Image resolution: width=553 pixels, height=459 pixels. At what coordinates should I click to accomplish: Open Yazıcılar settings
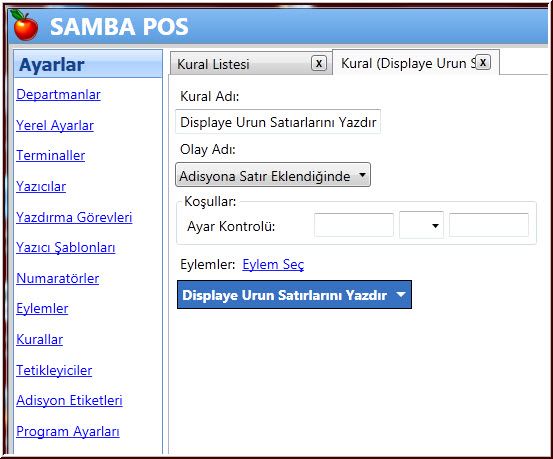(x=41, y=186)
